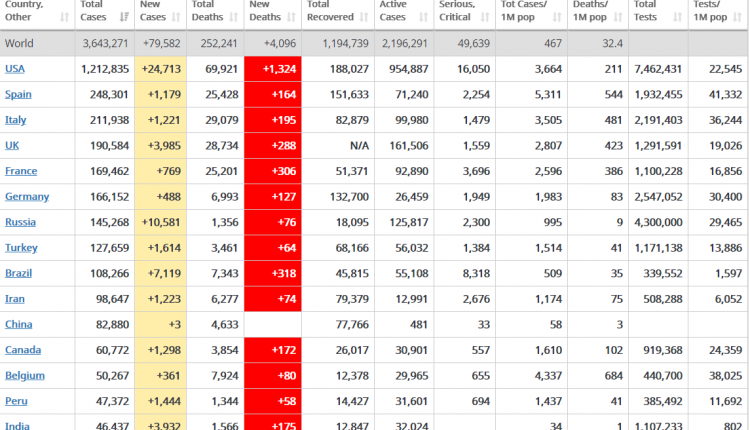Select Russia new cases +10,581
This screenshot has height=430, width=750.
(x=161, y=222)
